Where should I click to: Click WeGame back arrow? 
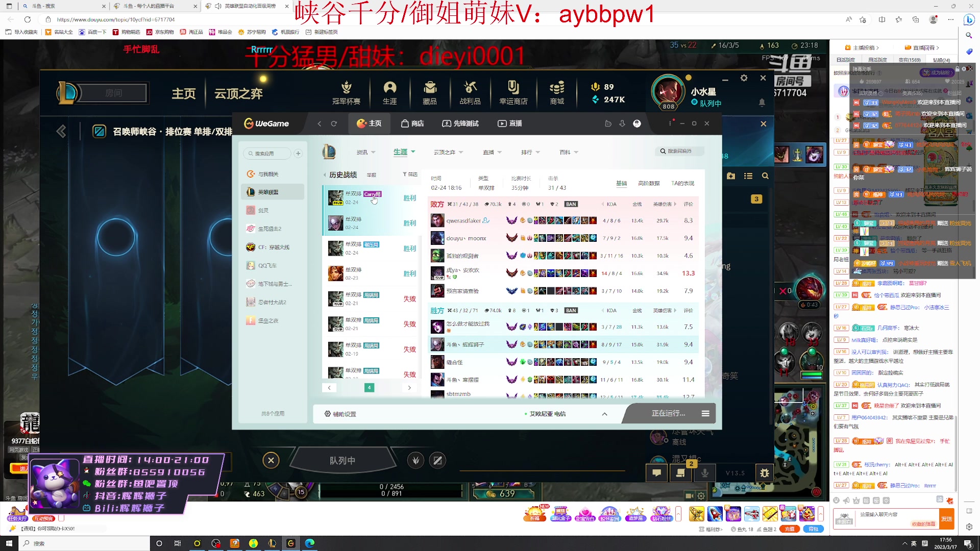tap(320, 123)
